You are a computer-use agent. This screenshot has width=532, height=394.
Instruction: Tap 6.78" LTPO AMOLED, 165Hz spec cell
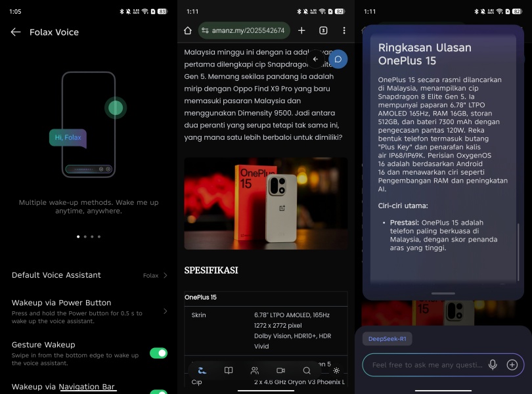(x=292, y=315)
